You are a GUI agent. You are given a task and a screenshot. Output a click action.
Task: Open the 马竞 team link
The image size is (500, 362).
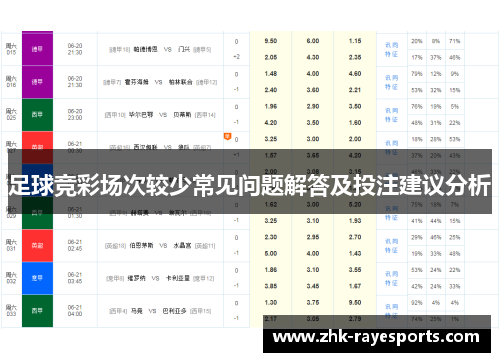136,311
